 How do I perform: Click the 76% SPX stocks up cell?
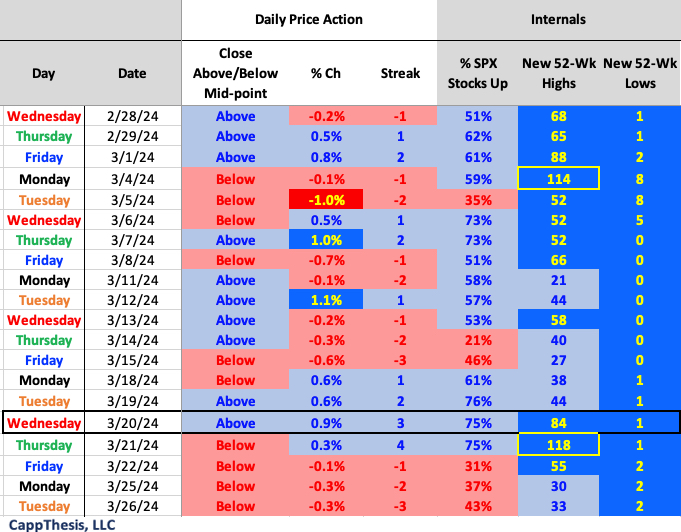(478, 401)
